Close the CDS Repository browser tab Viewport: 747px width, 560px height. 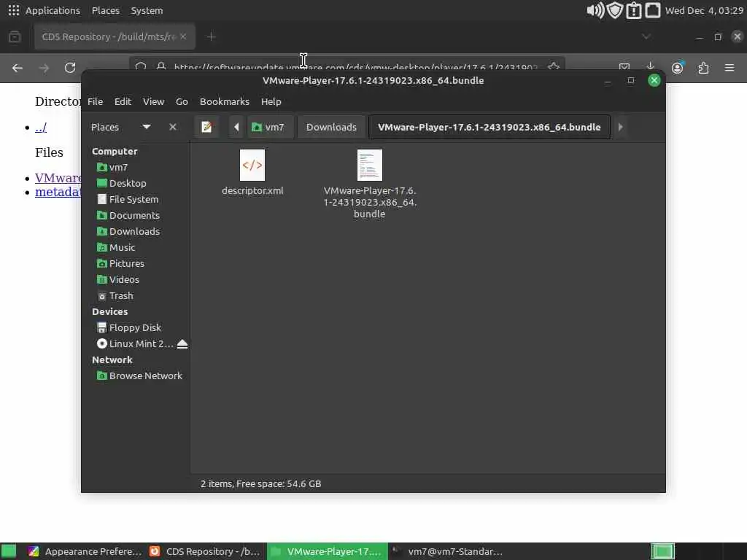183,36
